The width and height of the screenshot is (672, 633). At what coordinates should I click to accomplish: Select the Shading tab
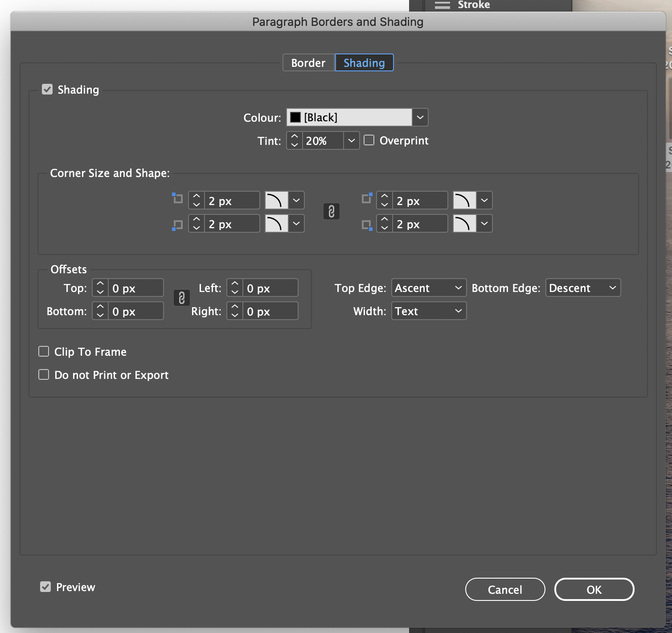click(x=364, y=62)
